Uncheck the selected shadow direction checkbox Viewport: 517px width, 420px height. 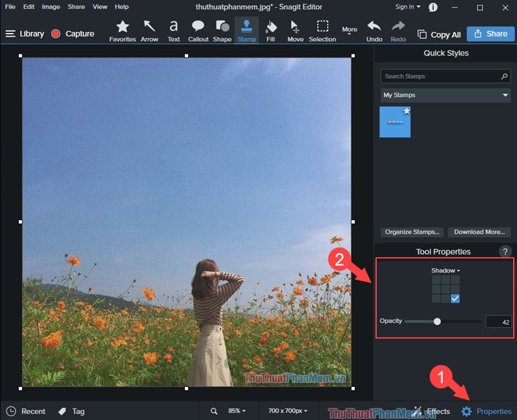[x=454, y=298]
